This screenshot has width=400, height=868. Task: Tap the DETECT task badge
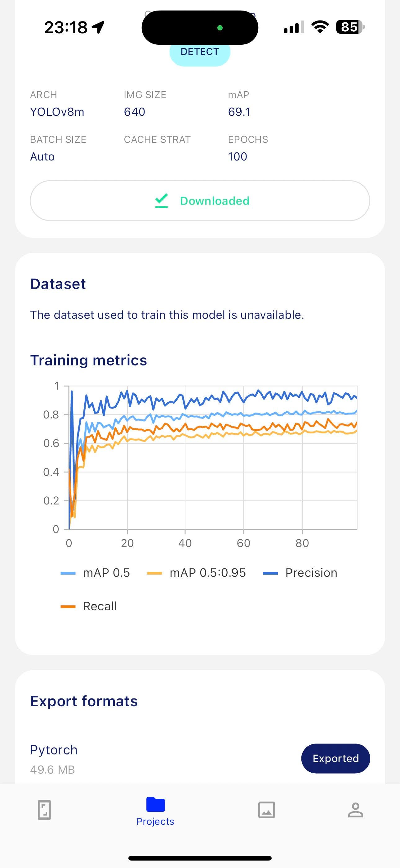click(200, 52)
